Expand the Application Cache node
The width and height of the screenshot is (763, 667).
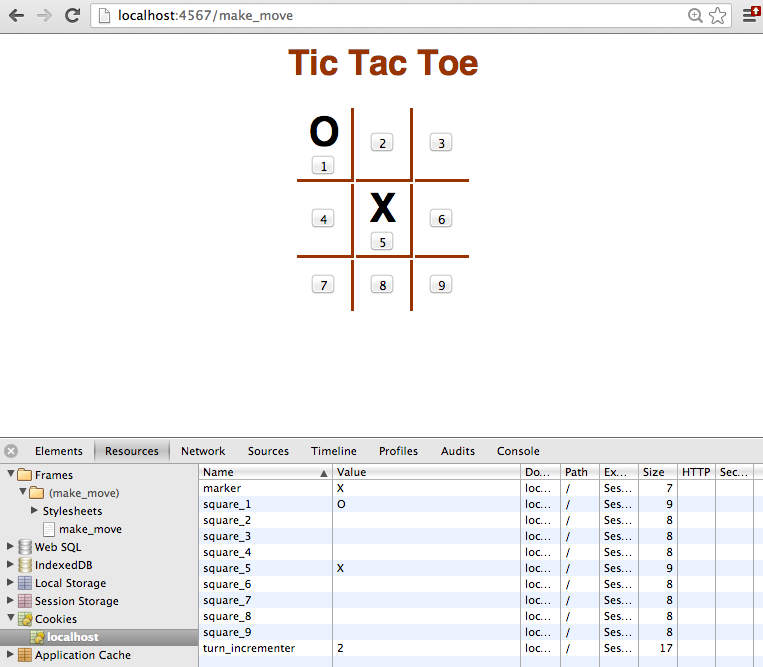pyautogui.click(x=10, y=654)
